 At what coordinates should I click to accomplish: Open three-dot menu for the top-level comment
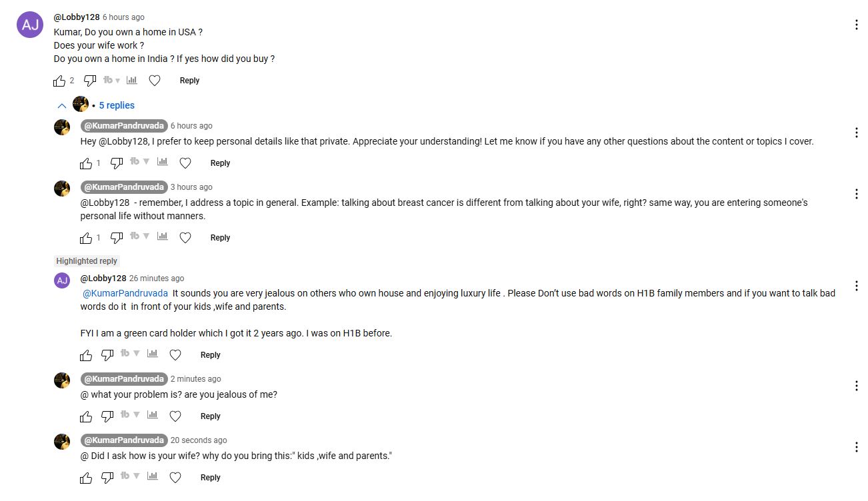(x=856, y=25)
